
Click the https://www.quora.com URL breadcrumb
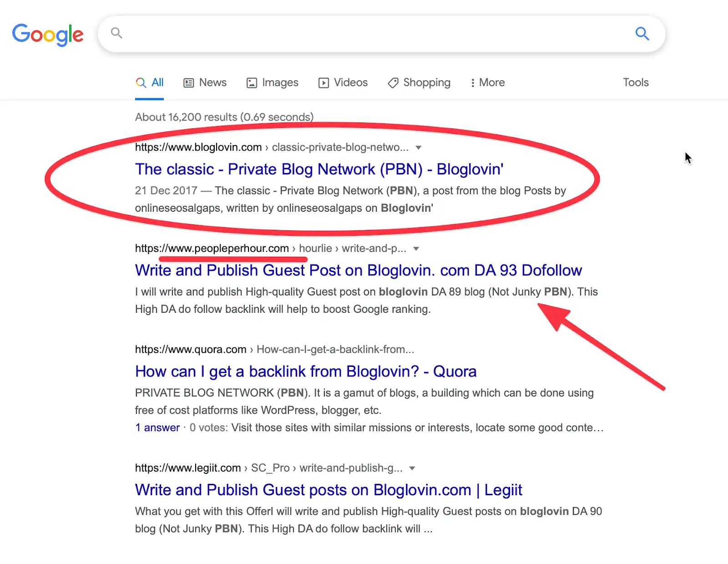[x=191, y=350]
